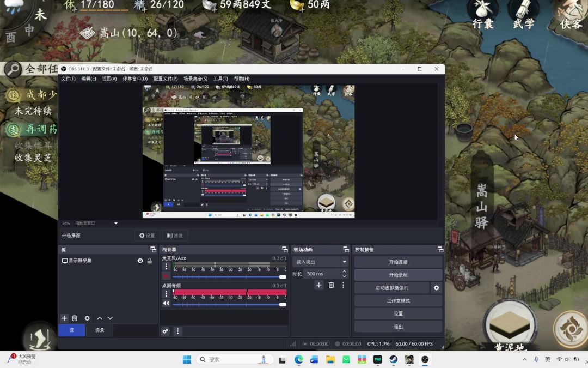This screenshot has width=588, height=368.
Task: Hide the 显示器采集 source with eye icon
Action: pyautogui.click(x=140, y=261)
